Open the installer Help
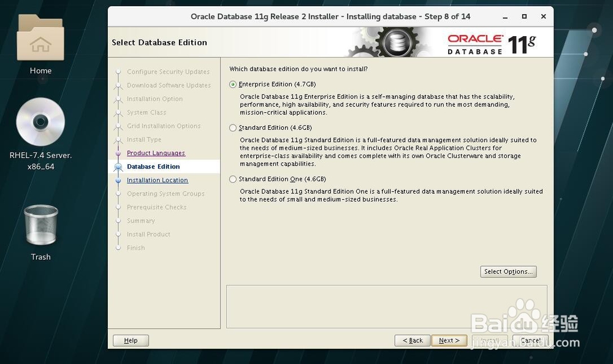Viewport: 613px width, 364px height. click(131, 340)
